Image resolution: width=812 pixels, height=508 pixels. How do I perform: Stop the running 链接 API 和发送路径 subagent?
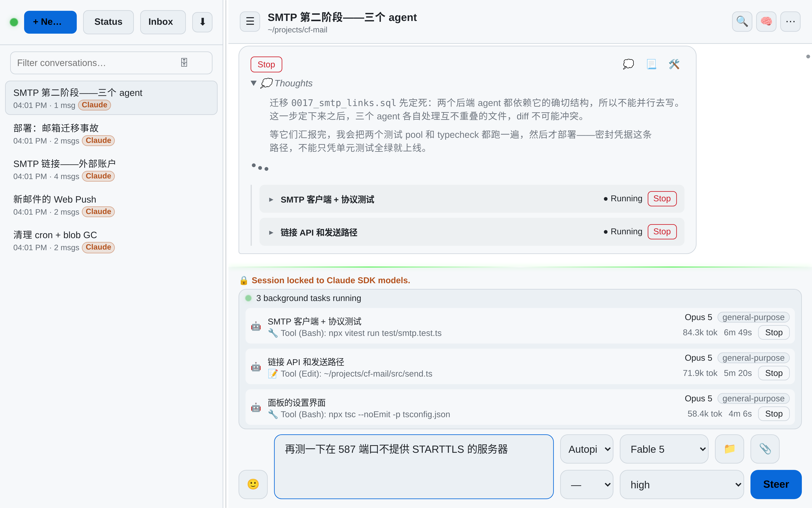(662, 232)
